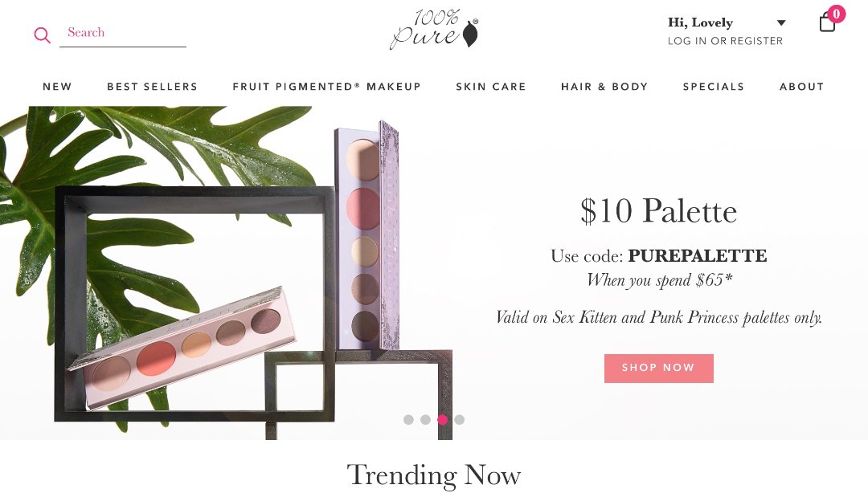
Task: Click the 100% Pure logo
Action: (434, 30)
